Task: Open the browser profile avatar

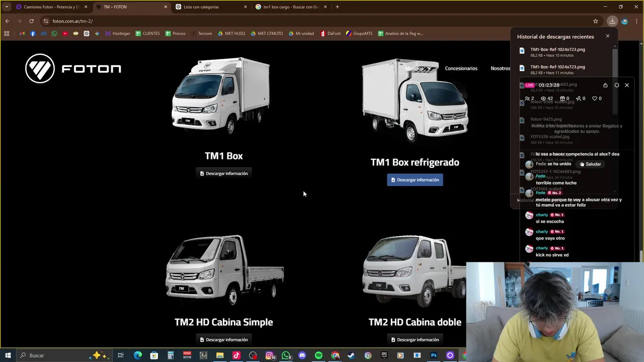Action: point(625,21)
